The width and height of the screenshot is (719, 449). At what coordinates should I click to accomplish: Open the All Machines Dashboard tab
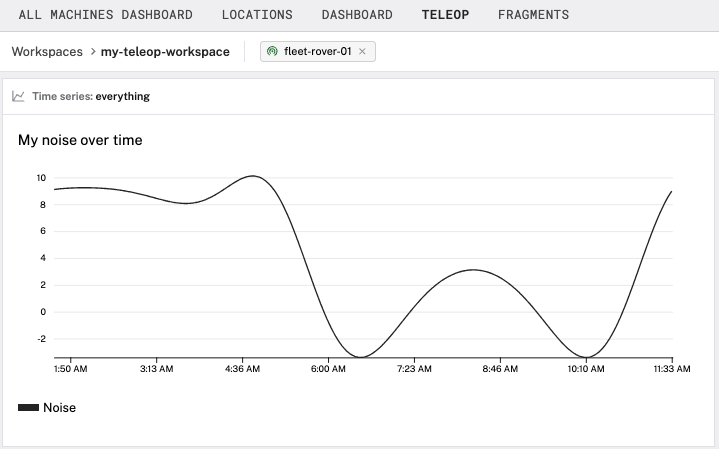coord(105,15)
